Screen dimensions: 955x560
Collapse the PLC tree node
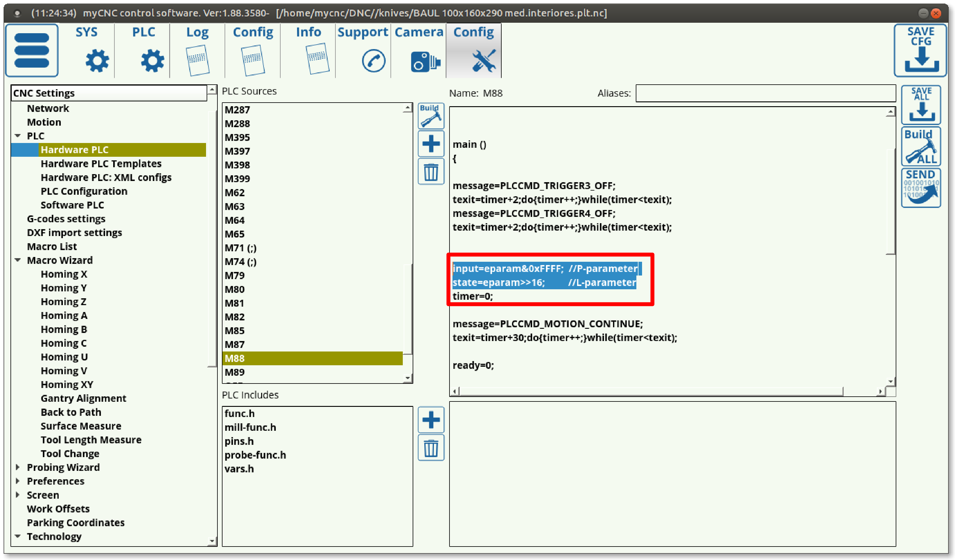18,136
